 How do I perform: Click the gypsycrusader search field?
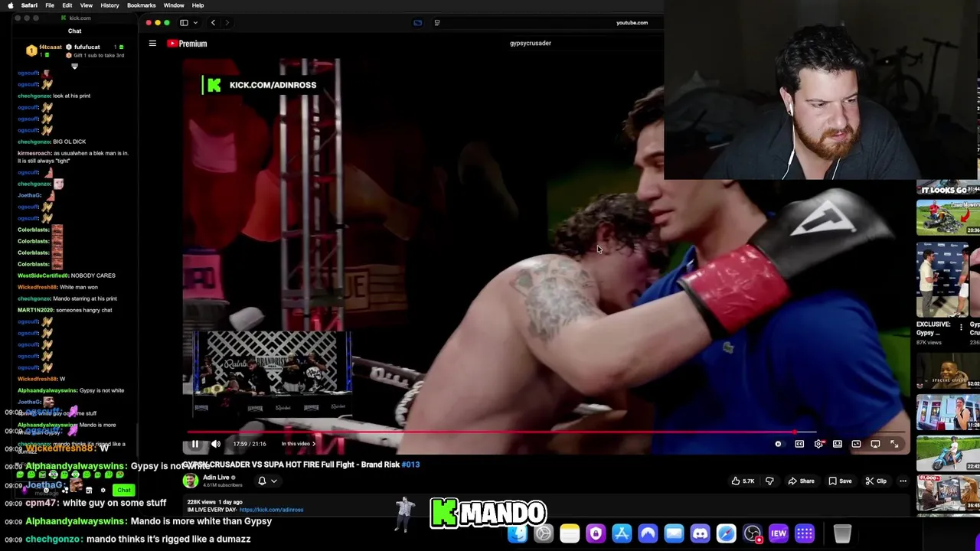(x=530, y=43)
